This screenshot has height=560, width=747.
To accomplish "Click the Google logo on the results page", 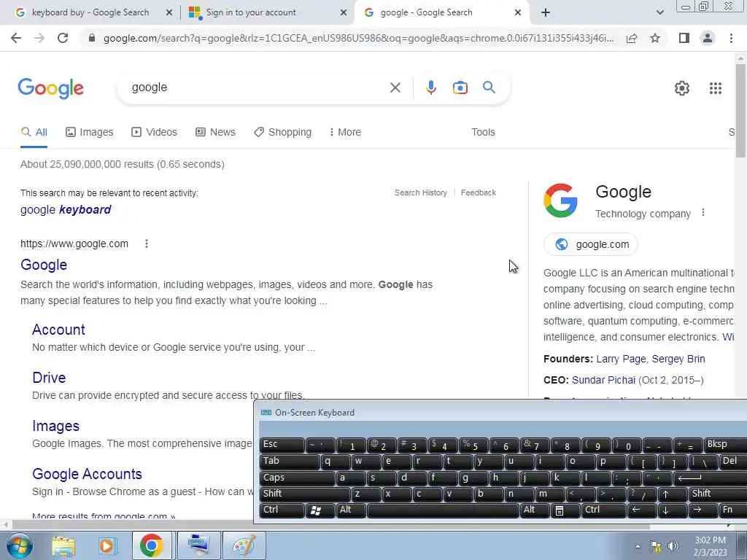I will point(50,88).
